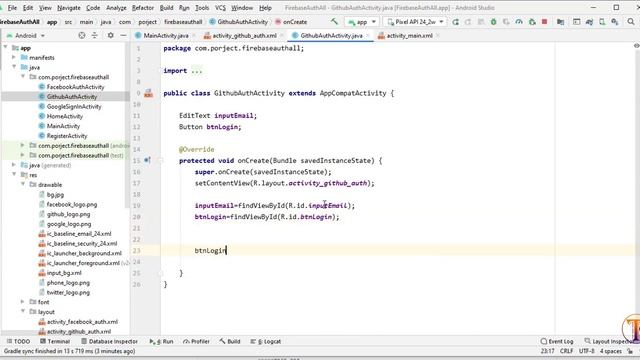Close the GithubAuthActivity.java tab
The height and width of the screenshot is (360, 640).
pyautogui.click(x=368, y=36)
